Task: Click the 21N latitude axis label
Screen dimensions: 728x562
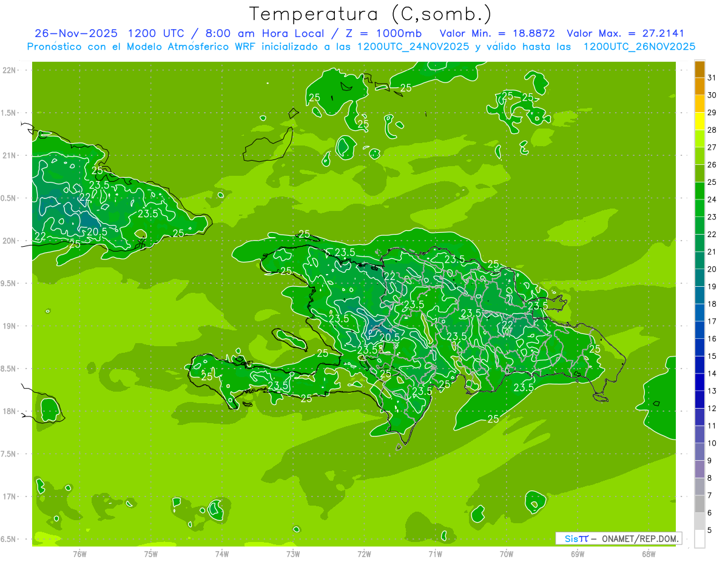Action: click(10, 155)
